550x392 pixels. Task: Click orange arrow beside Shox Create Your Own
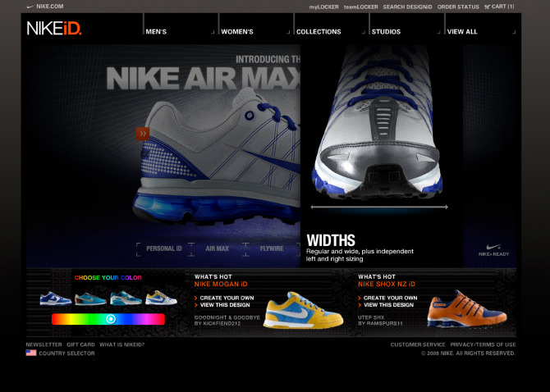coord(360,298)
